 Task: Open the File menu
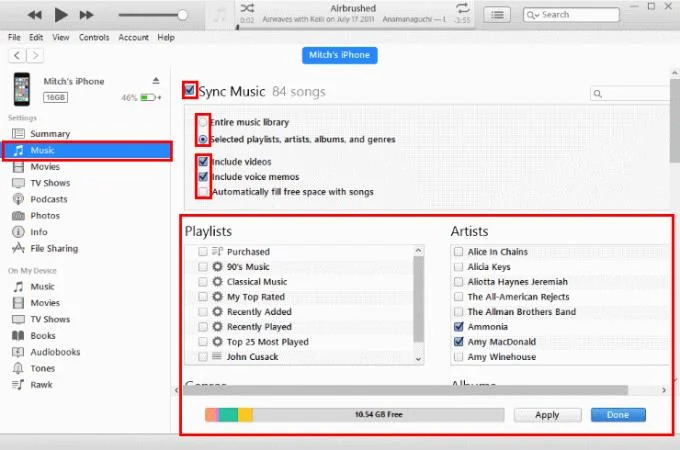[x=14, y=37]
